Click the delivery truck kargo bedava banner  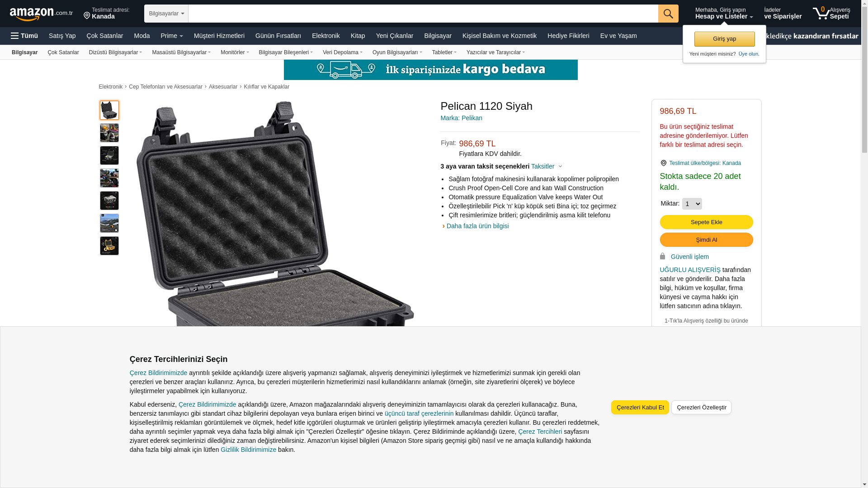pos(430,70)
